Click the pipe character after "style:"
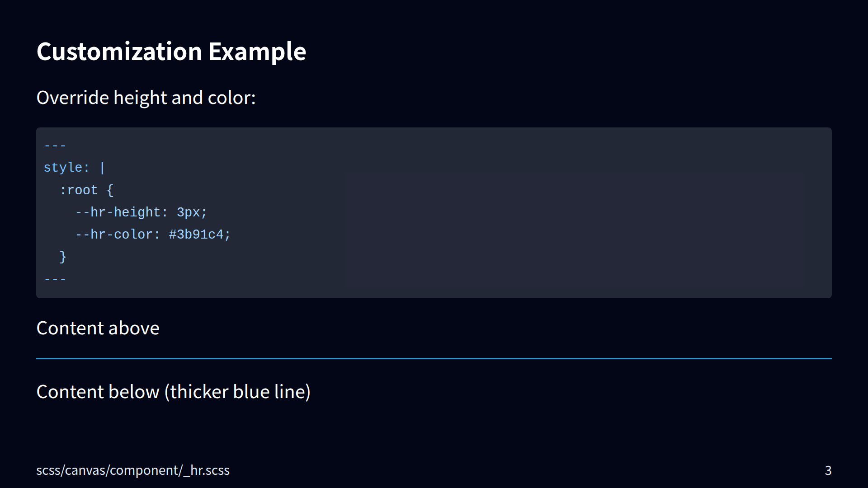Viewport: 868px width, 488px height. 102,168
